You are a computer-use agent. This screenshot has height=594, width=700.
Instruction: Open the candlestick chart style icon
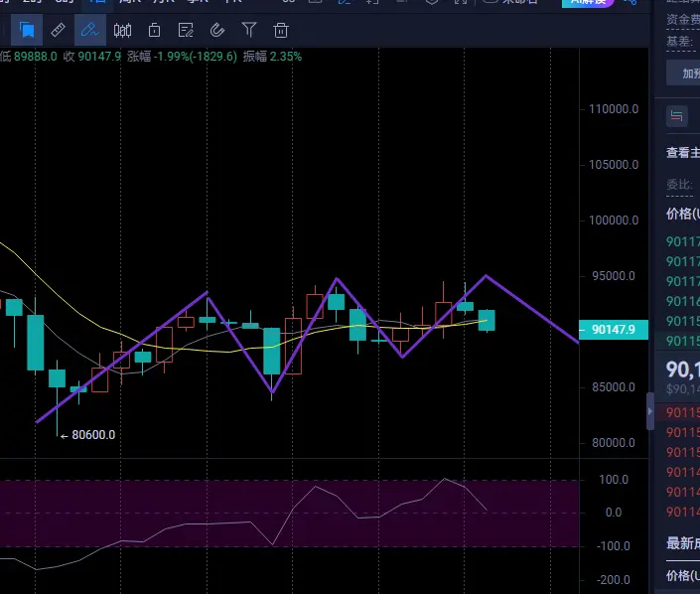pos(123,30)
